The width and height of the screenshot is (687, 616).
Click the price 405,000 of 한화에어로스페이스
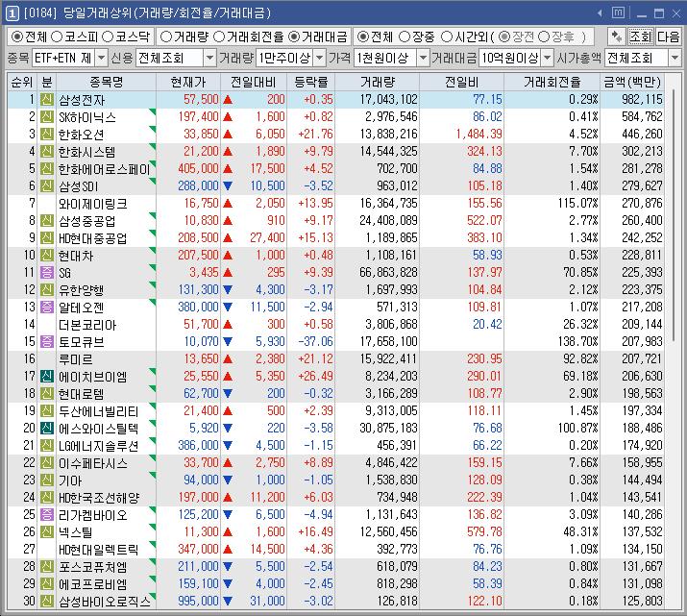198,169
